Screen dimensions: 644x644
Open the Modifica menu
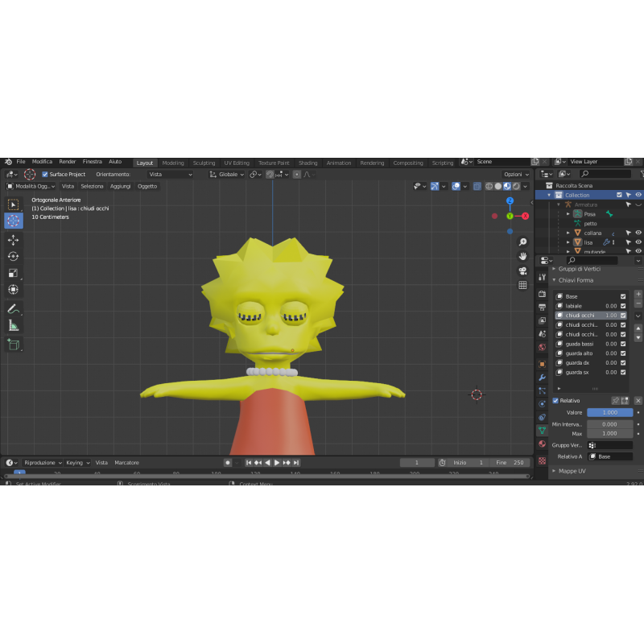(x=42, y=162)
